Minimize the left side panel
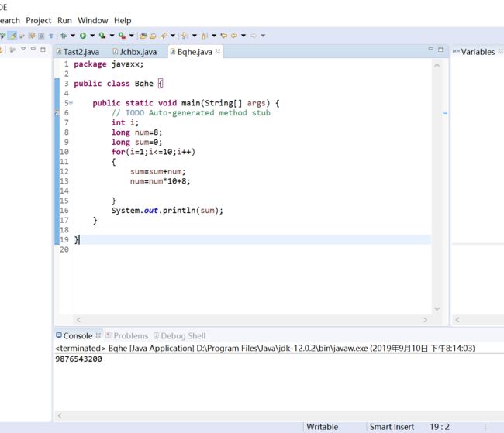Viewport: 504px width, 433px height. [33, 49]
